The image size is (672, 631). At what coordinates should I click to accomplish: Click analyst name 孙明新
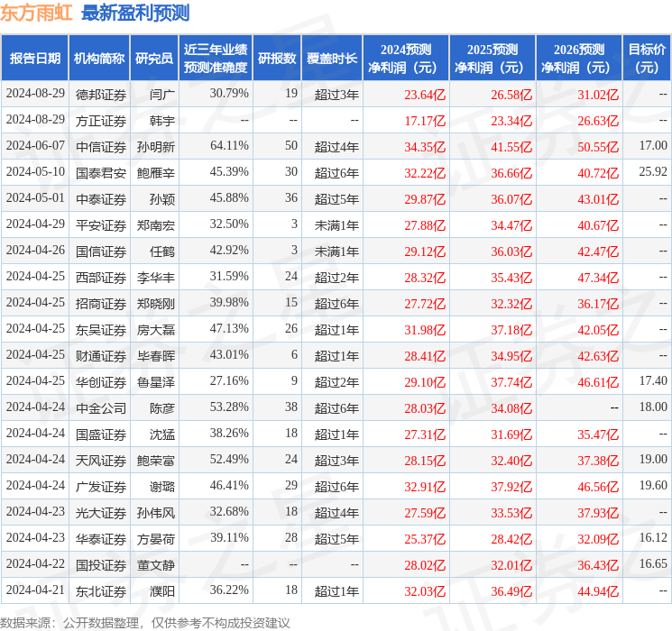(x=155, y=147)
